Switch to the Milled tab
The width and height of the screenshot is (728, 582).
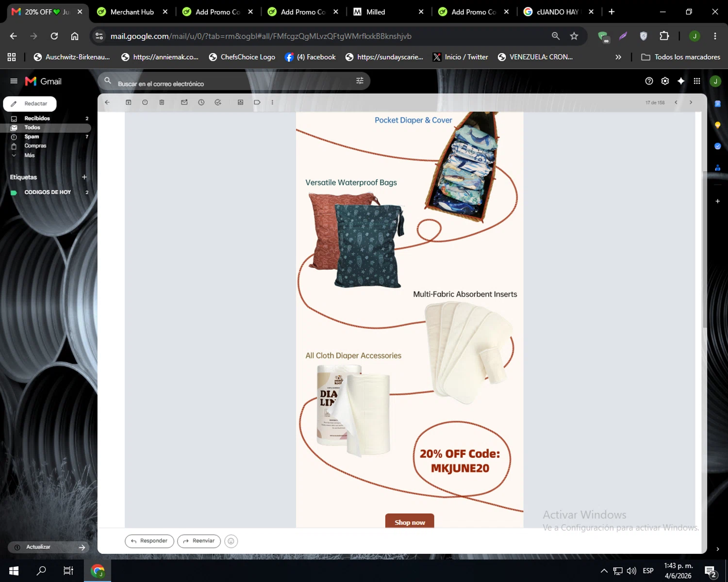tap(388, 12)
